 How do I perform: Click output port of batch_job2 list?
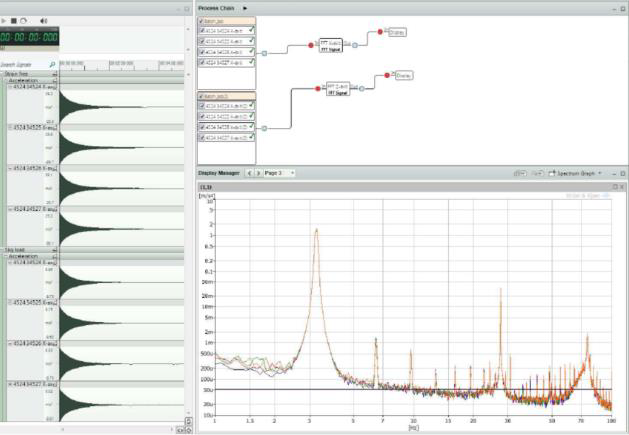(264, 128)
